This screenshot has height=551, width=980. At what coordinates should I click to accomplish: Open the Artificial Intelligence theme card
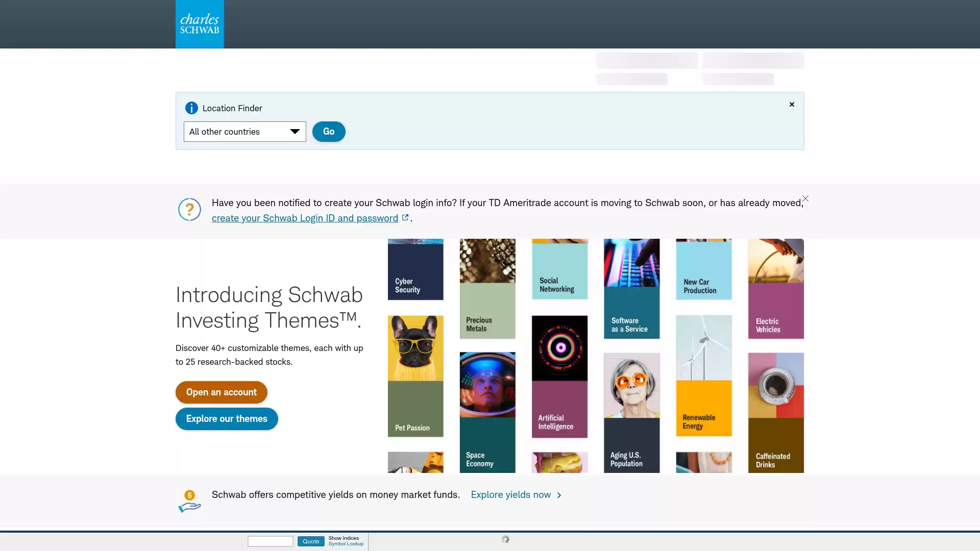click(x=559, y=377)
